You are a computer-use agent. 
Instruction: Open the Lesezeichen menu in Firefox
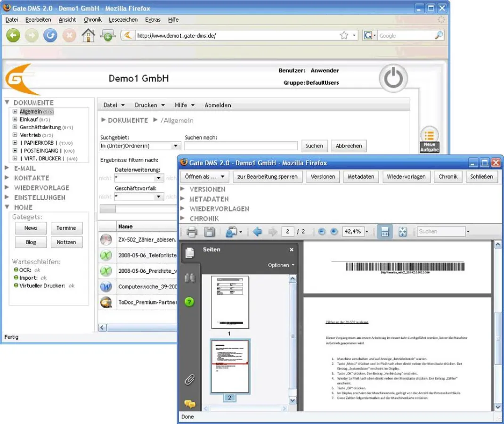click(x=123, y=20)
